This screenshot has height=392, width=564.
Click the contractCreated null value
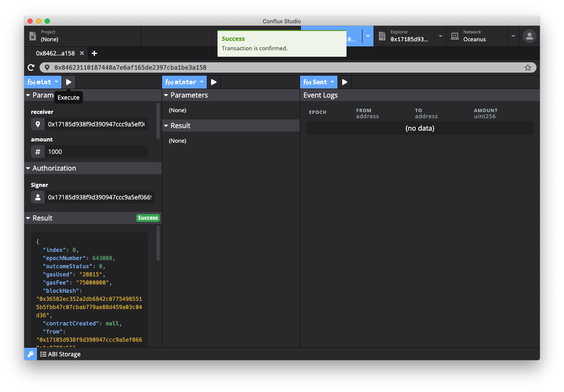tap(113, 323)
